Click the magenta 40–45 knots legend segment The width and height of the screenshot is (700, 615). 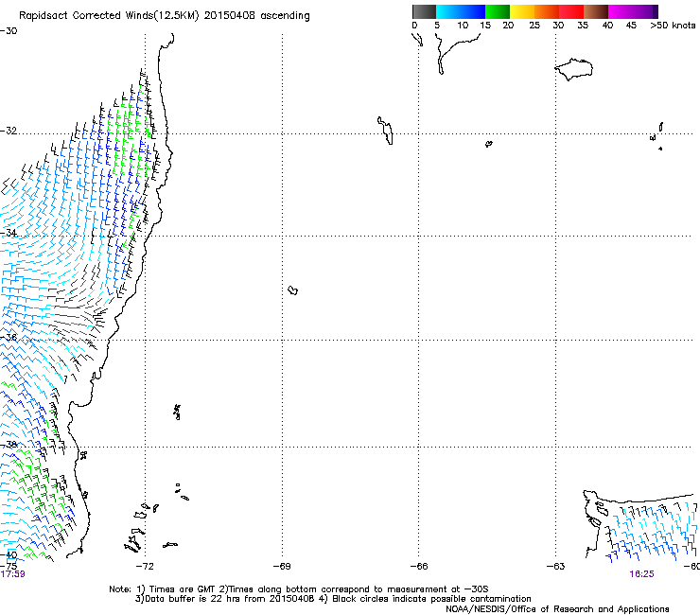[x=621, y=11]
